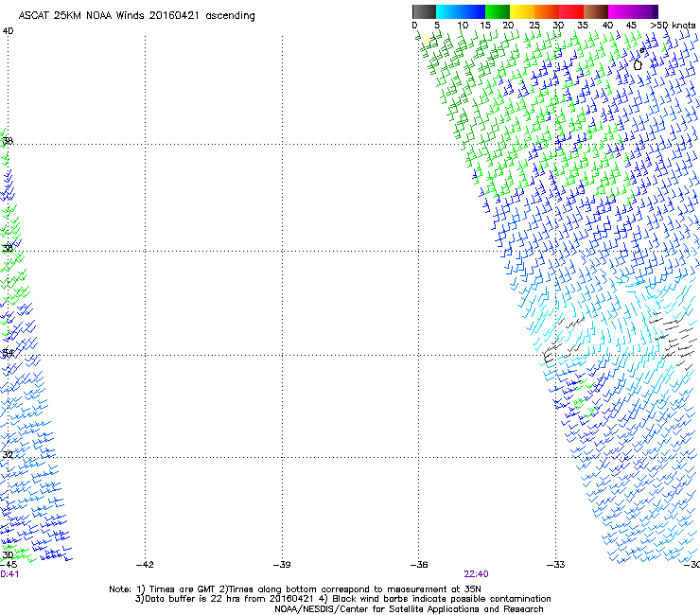Click the gray 0-5 knots color swatch
The image size is (700, 615).
(x=424, y=11)
